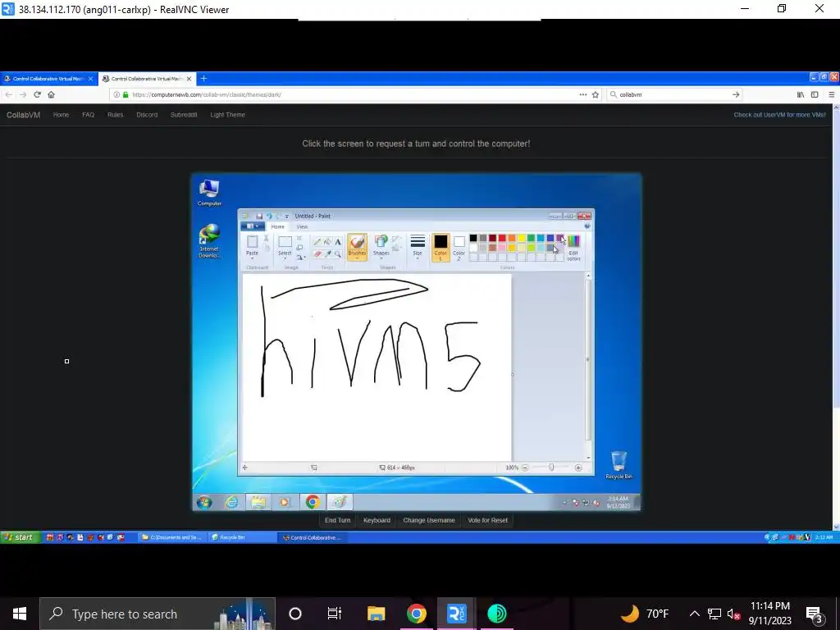Open the Recycle Bin on the Windows 7 desktop
Screen dimensions: 840x630
(x=619, y=464)
